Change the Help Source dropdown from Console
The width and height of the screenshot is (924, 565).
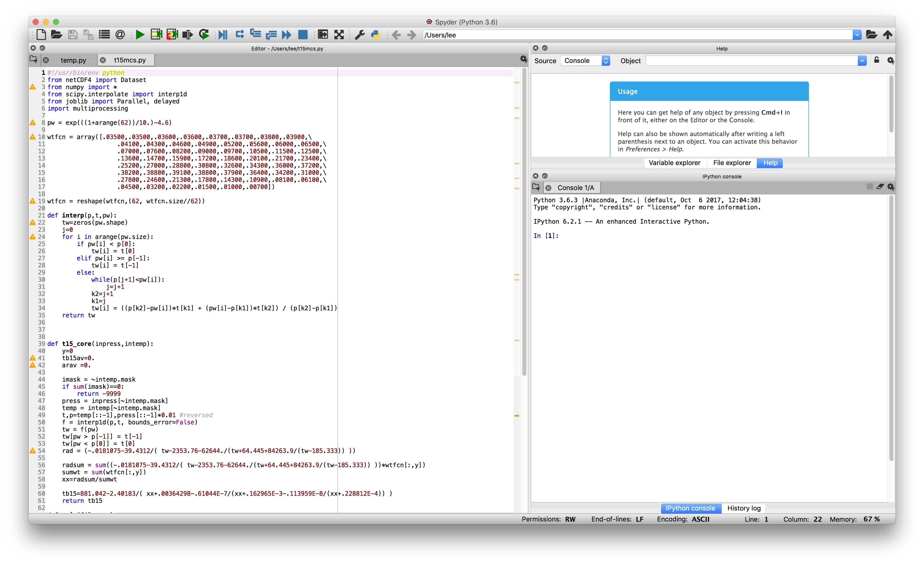click(585, 61)
